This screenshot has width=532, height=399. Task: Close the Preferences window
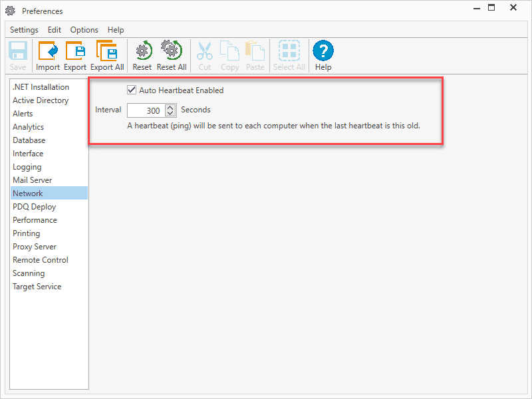513,7
